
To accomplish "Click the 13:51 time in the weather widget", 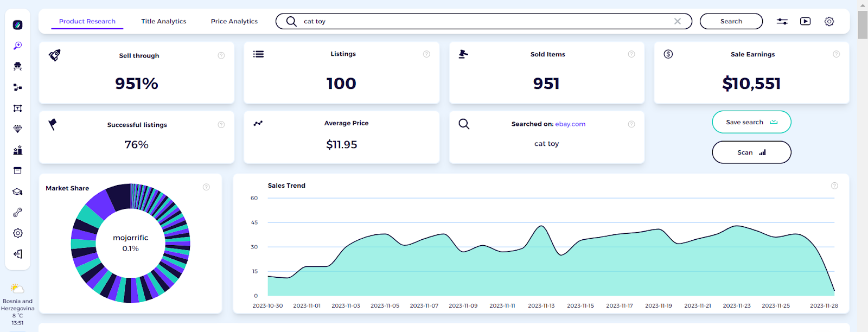I will point(17,323).
